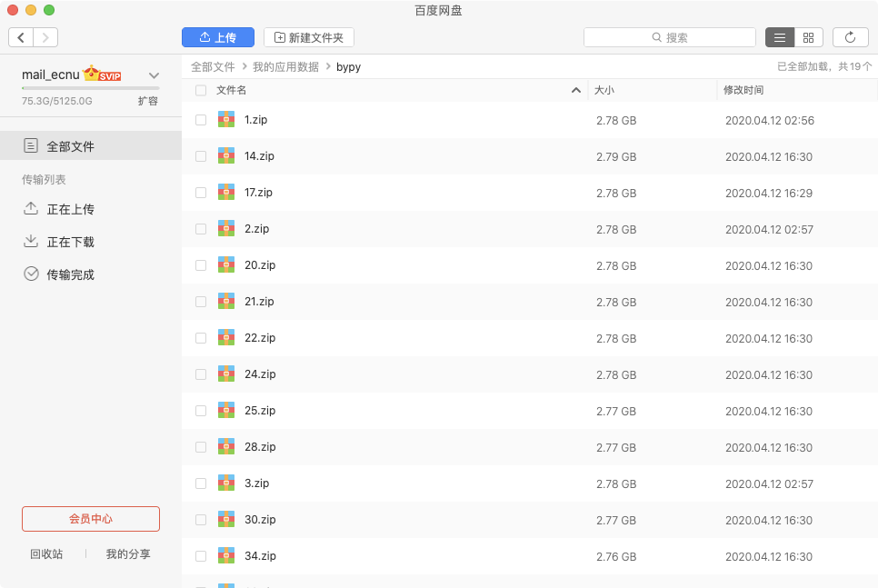
Task: Click the archive icon of 34.zip
Action: tap(226, 555)
